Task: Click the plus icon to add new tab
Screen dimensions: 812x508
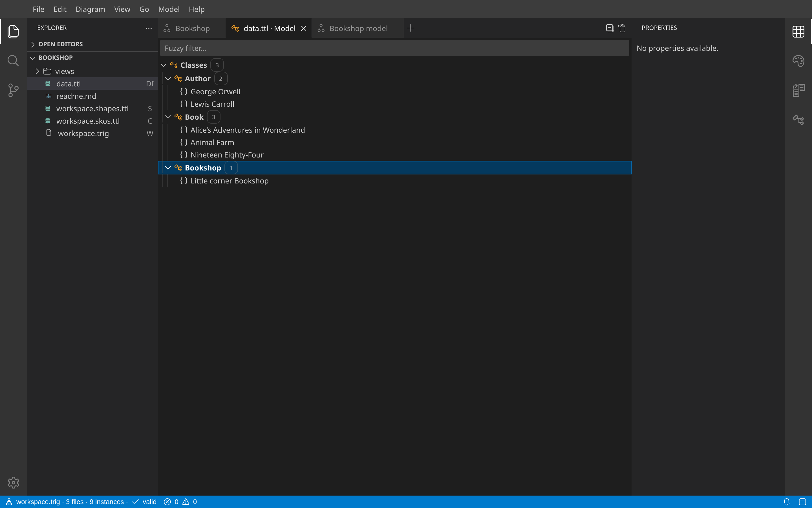Action: click(410, 28)
